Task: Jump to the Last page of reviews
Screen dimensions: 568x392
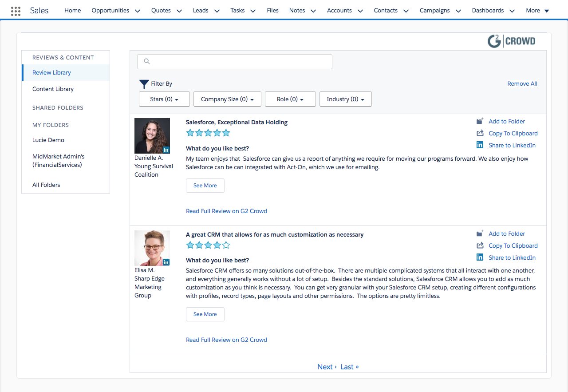Action: 350,367
